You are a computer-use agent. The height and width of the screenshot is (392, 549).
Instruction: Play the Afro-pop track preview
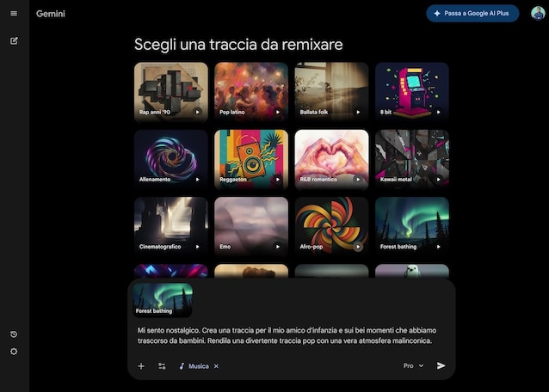coord(358,247)
